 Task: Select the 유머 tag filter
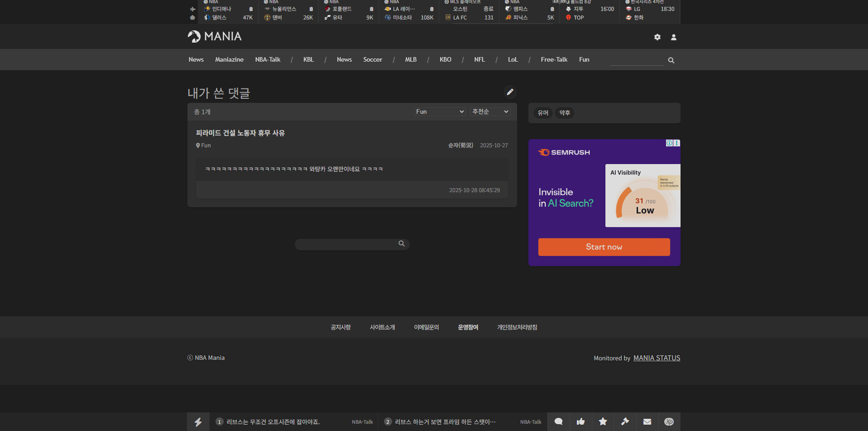click(543, 113)
